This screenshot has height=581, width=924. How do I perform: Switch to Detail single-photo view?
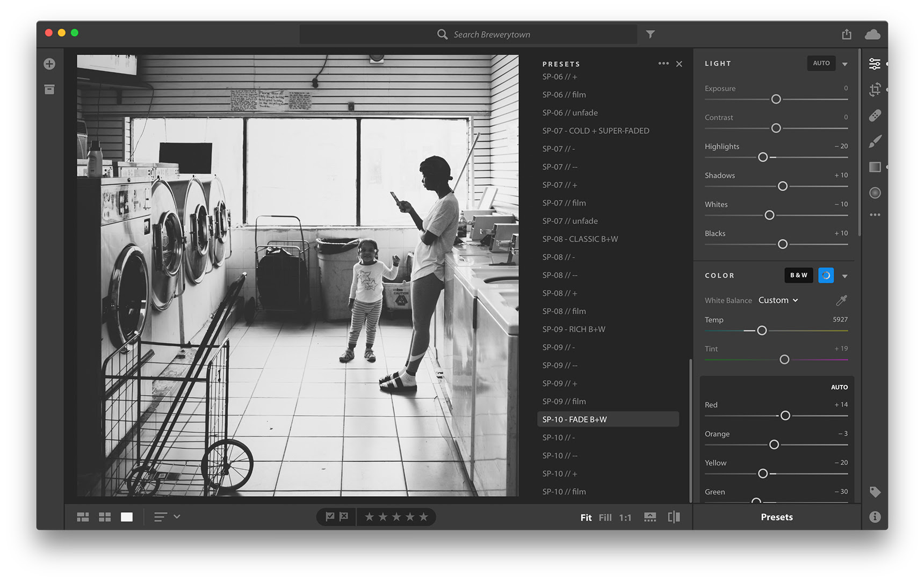(127, 517)
